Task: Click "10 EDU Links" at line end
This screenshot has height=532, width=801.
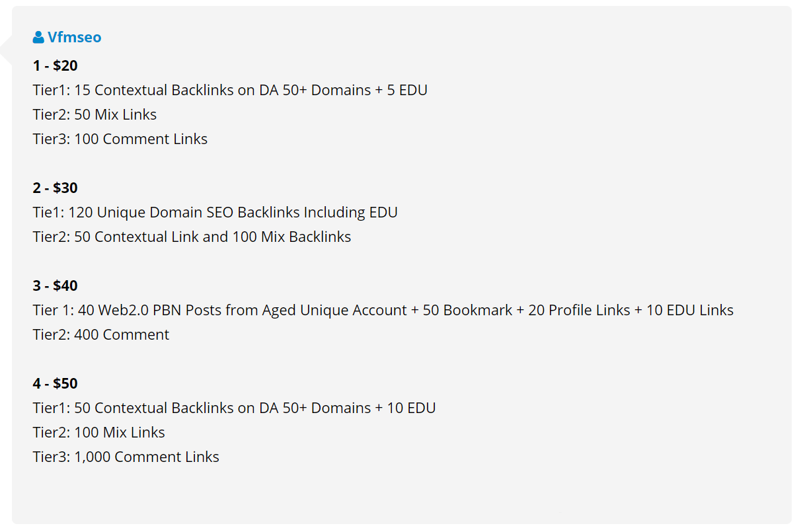Action: (x=689, y=310)
